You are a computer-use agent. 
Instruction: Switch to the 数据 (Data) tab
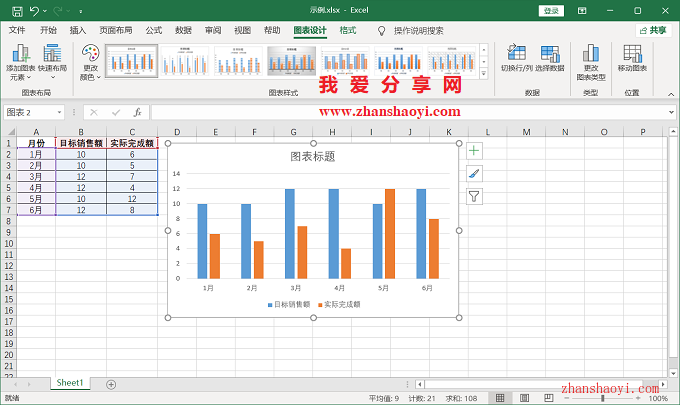[183, 30]
